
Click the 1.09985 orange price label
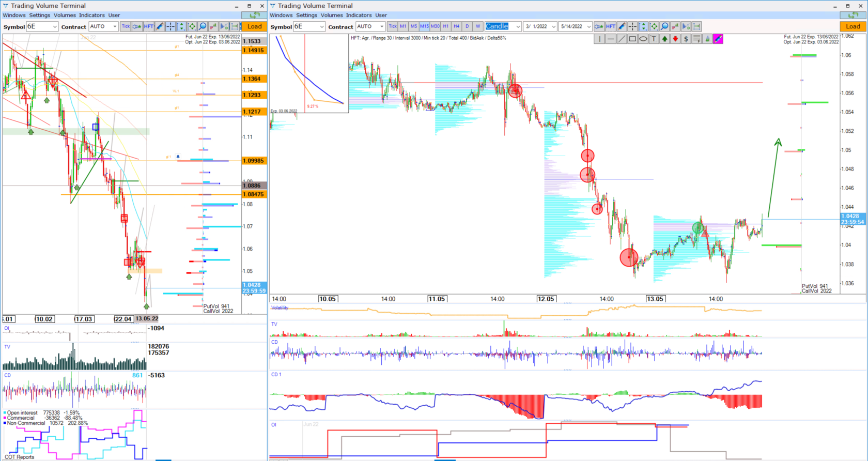point(254,161)
